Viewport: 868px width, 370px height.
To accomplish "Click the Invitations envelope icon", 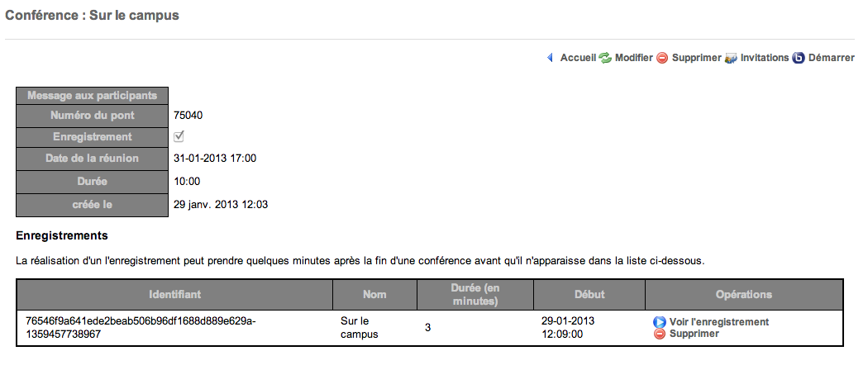I will point(731,59).
